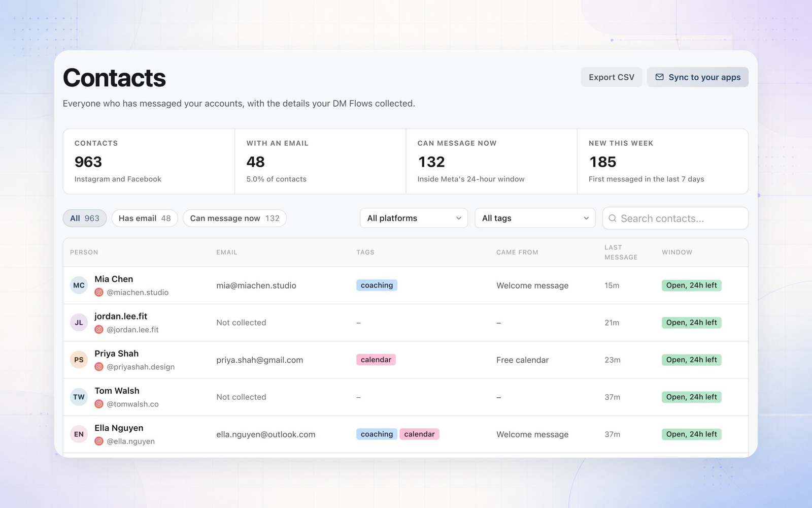812x508 pixels.
Task: Enable Can message now filter
Action: click(234, 218)
